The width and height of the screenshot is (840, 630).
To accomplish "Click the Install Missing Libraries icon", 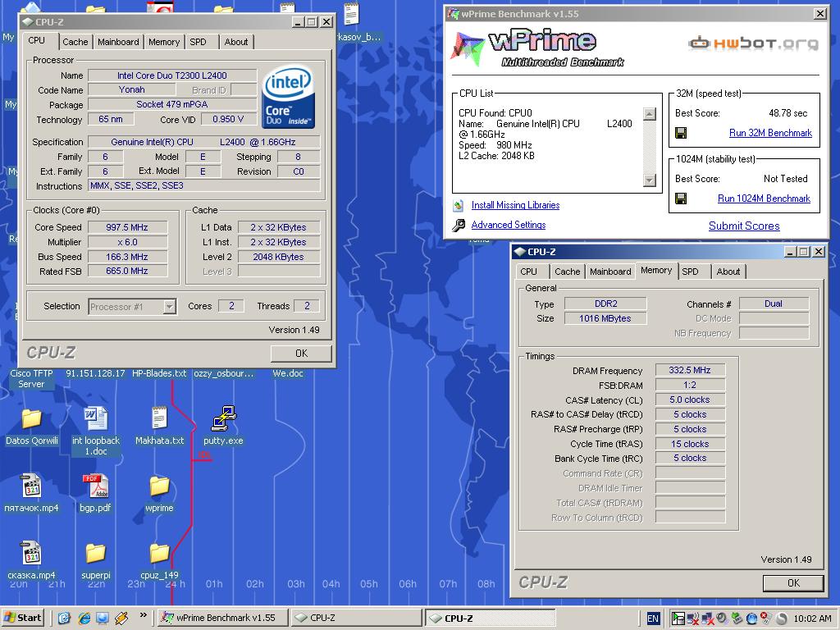I will [458, 205].
